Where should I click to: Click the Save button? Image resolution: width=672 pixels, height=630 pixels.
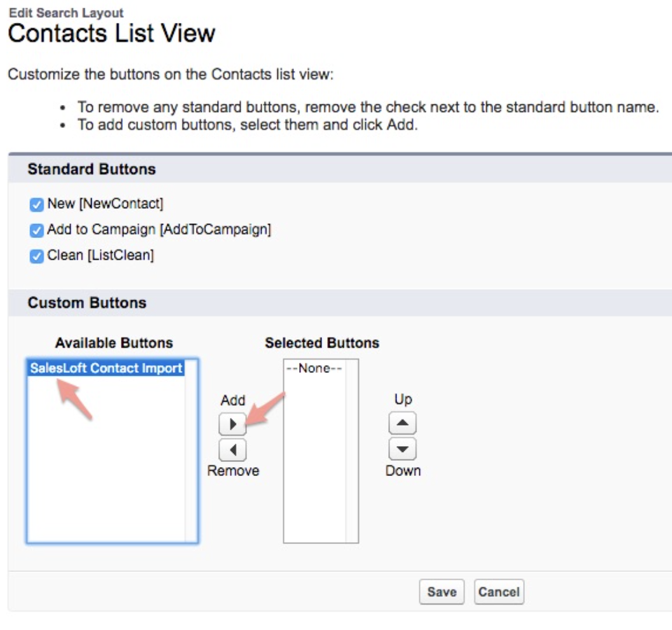coord(442,592)
